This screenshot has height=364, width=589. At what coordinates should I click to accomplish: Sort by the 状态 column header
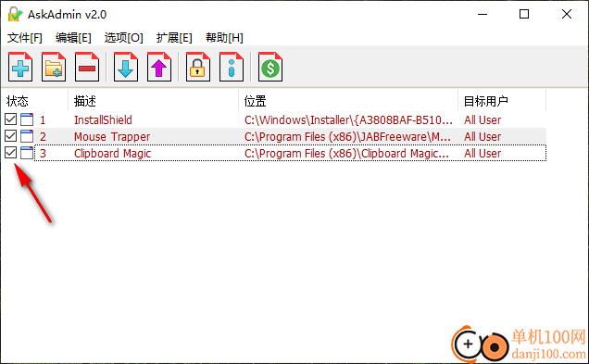coord(34,101)
